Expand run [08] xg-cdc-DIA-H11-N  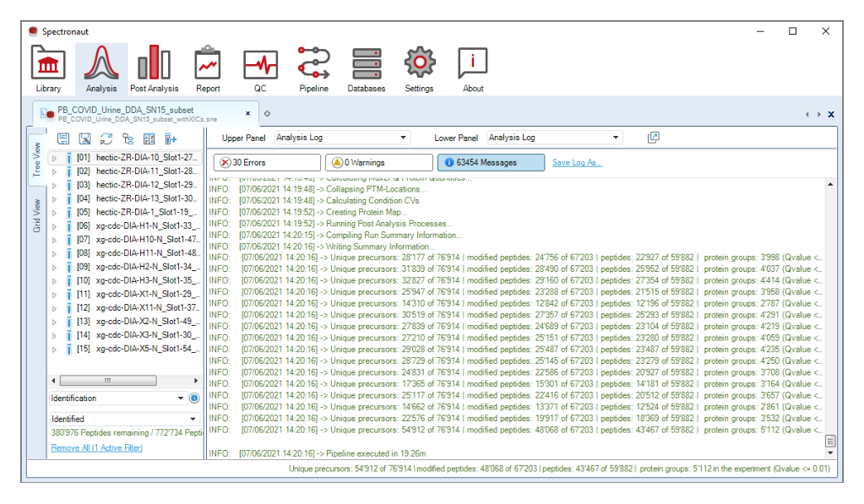(x=54, y=253)
